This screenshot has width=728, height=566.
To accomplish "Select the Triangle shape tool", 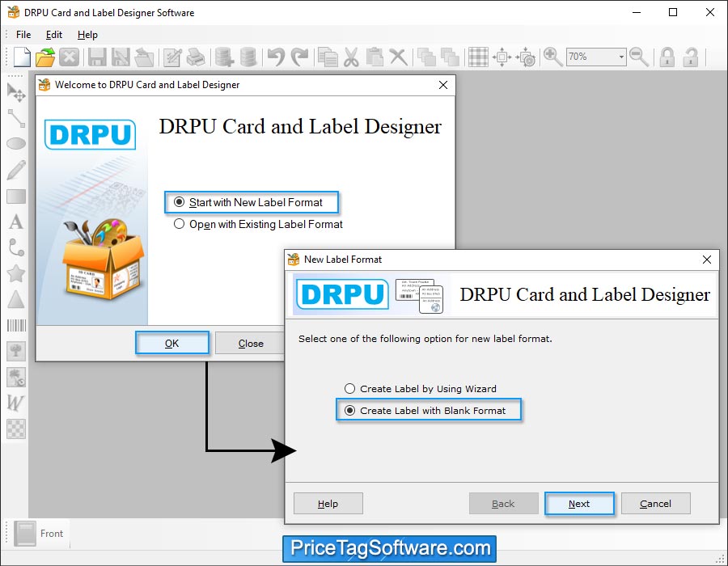I will [16, 299].
